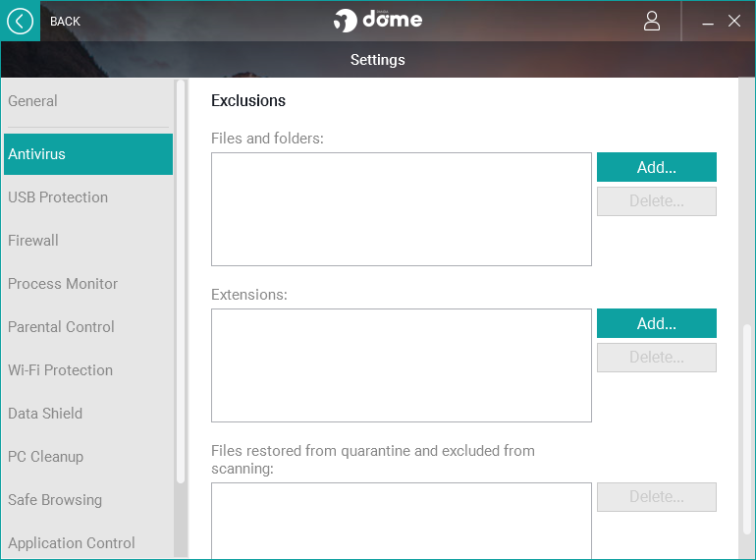Close the Panda Dome window
The height and width of the screenshot is (560, 756).
(733, 21)
